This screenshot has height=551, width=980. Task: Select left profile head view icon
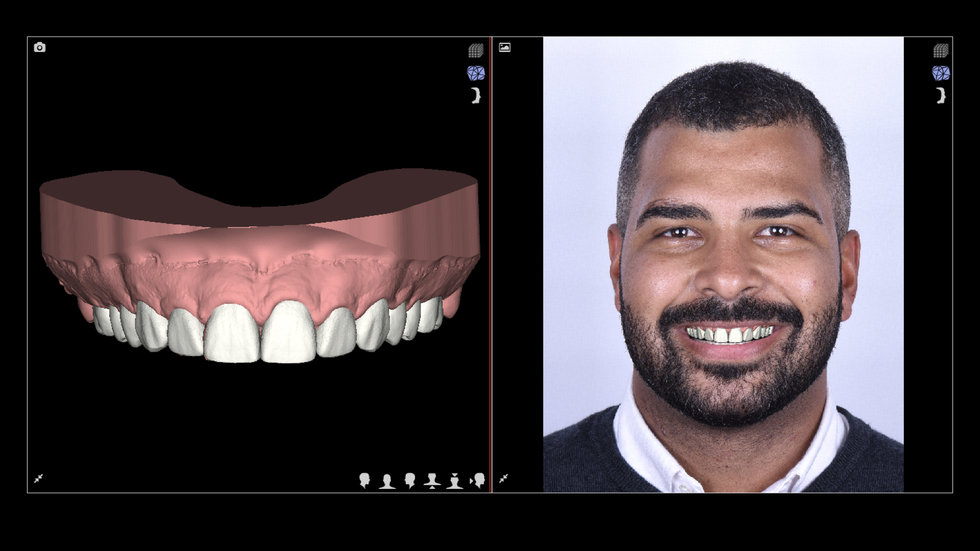pos(409,481)
